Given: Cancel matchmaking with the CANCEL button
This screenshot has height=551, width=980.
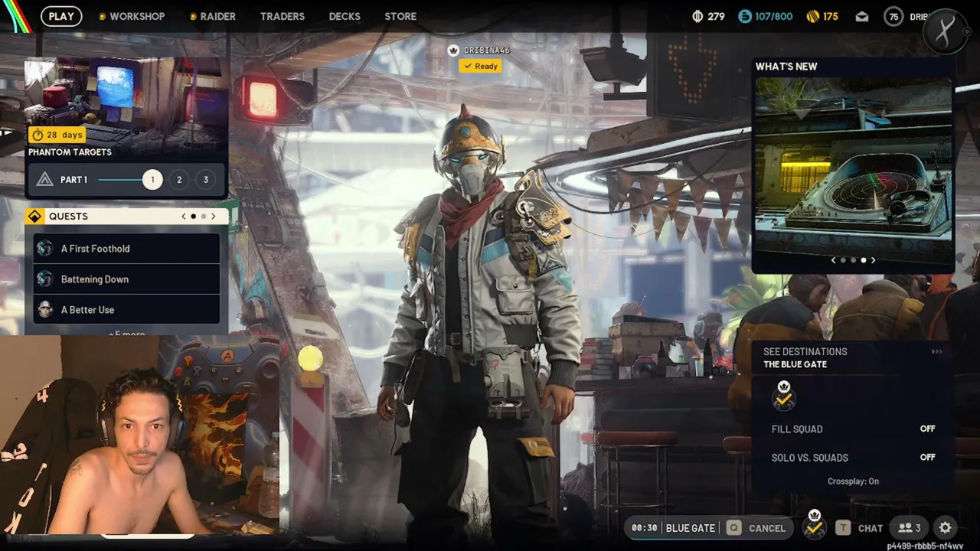Looking at the screenshot, I should point(767,528).
